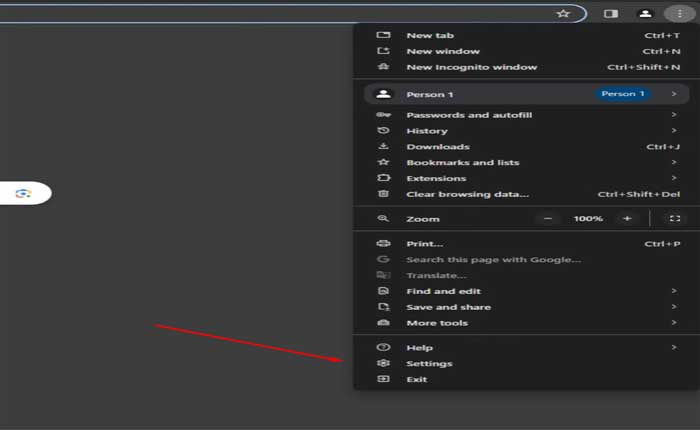Click the Google Lens icon on page
The image size is (700, 430).
pos(24,193)
